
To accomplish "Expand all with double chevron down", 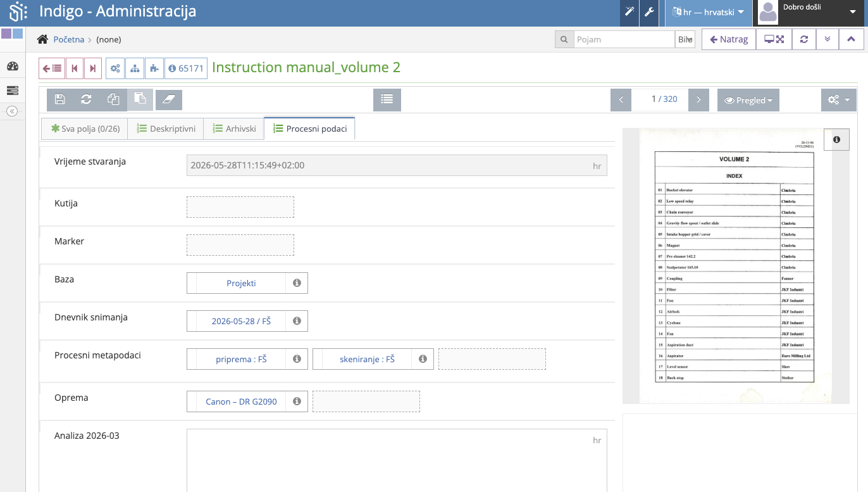I will (828, 39).
